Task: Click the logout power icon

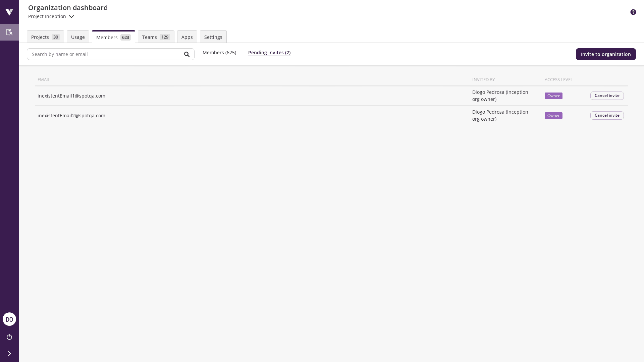Action: tap(9, 337)
